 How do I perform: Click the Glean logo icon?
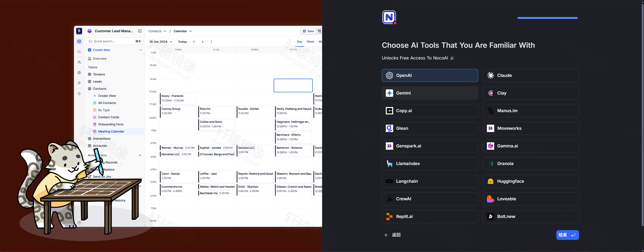(x=389, y=128)
